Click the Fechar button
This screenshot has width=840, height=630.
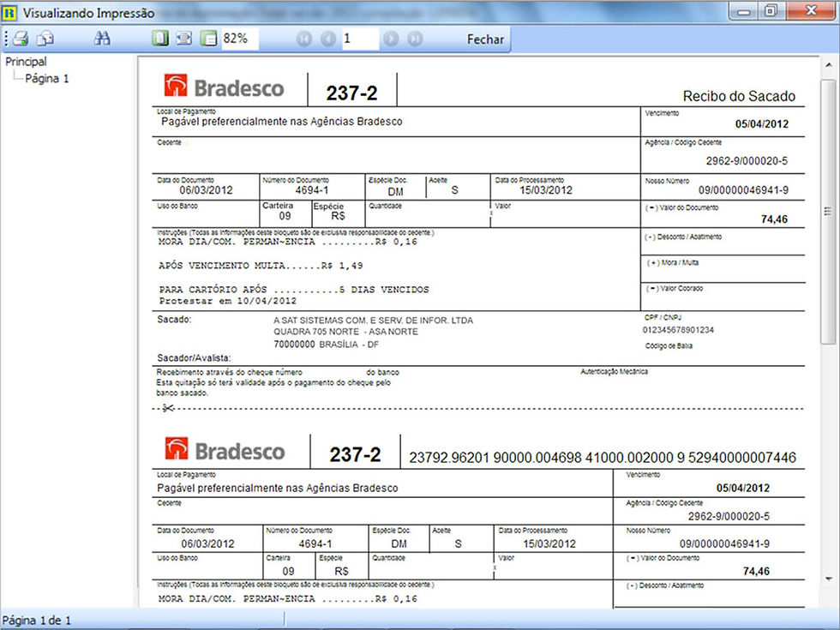[x=485, y=39]
